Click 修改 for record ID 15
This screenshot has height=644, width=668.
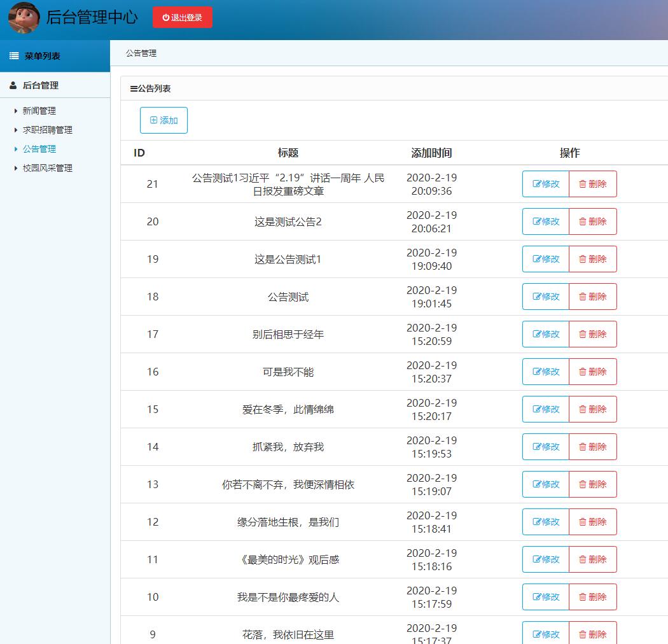545,409
